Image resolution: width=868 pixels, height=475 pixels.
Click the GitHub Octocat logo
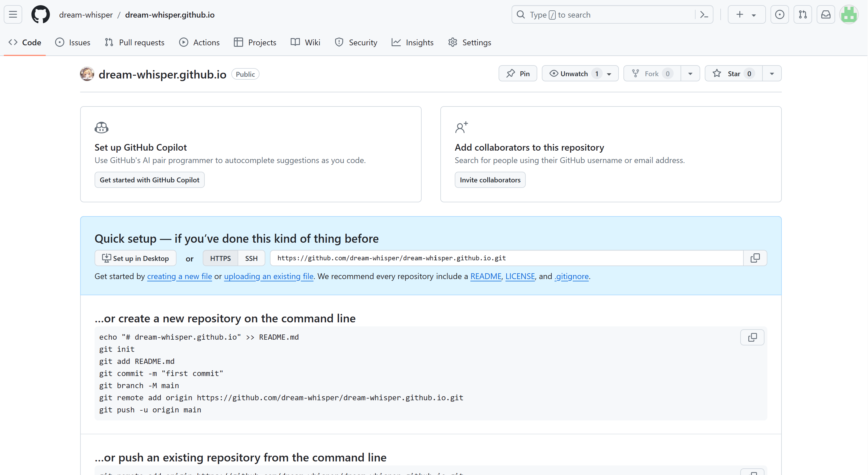coord(40,14)
